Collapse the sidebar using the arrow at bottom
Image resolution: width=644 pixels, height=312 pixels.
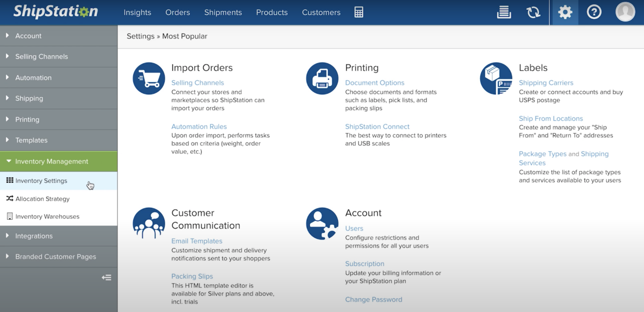106,277
